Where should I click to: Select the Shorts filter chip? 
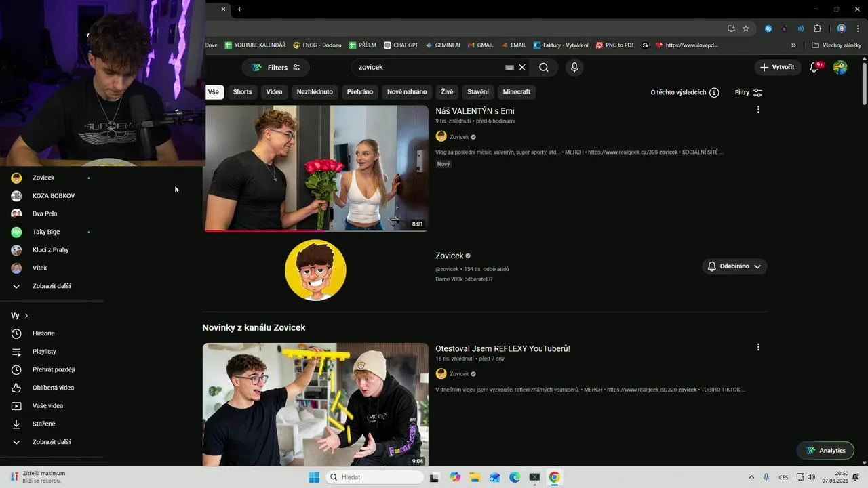click(242, 92)
